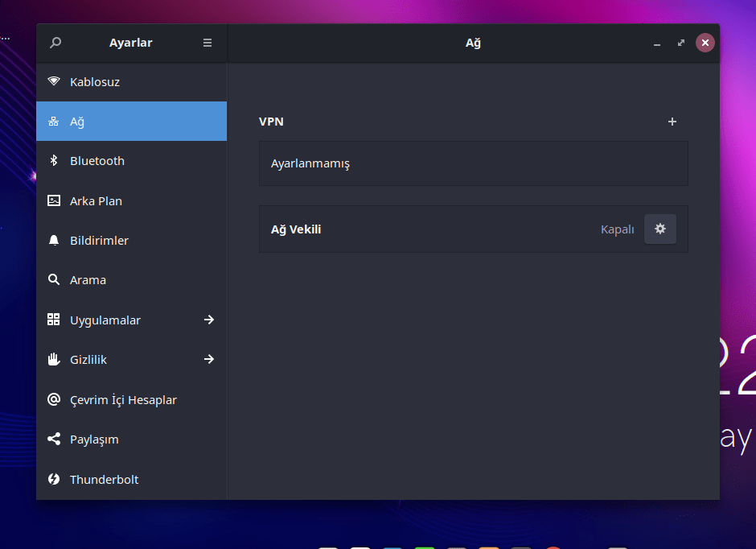Viewport: 756px width, 549px height.
Task: Click the Paylaşım share icon
Action: [x=54, y=439]
